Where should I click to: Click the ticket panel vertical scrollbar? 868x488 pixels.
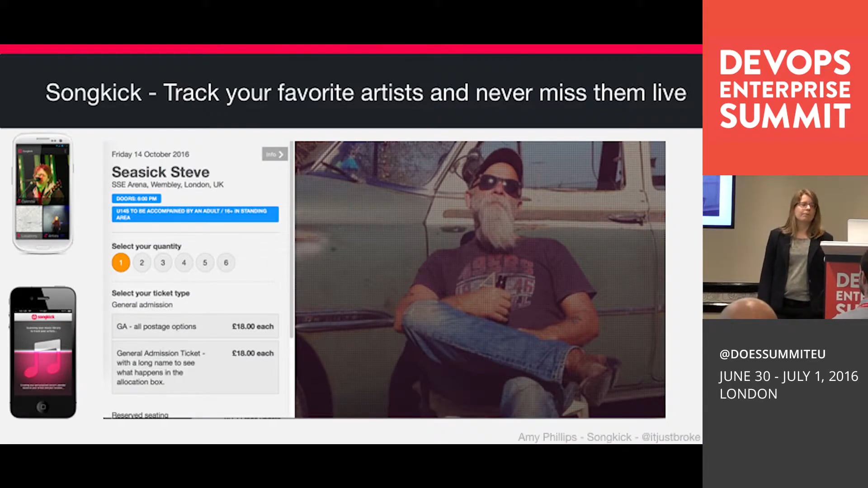coord(292,239)
